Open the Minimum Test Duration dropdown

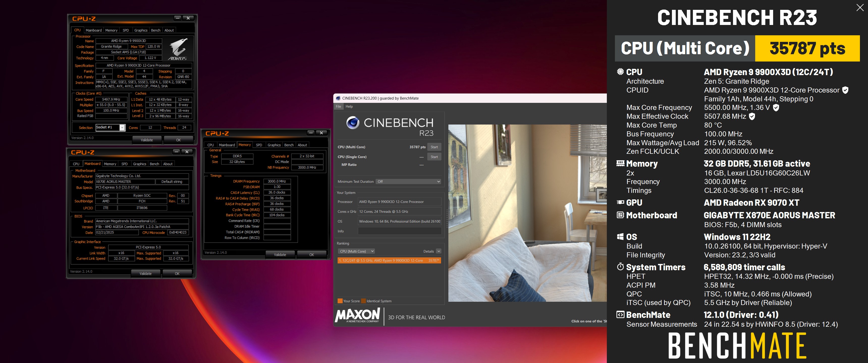click(x=408, y=181)
